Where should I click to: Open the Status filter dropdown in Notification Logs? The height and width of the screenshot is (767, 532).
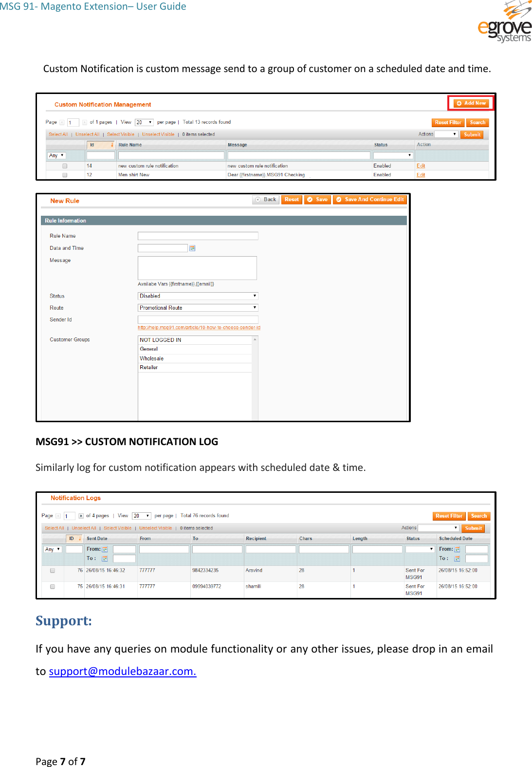click(420, 549)
